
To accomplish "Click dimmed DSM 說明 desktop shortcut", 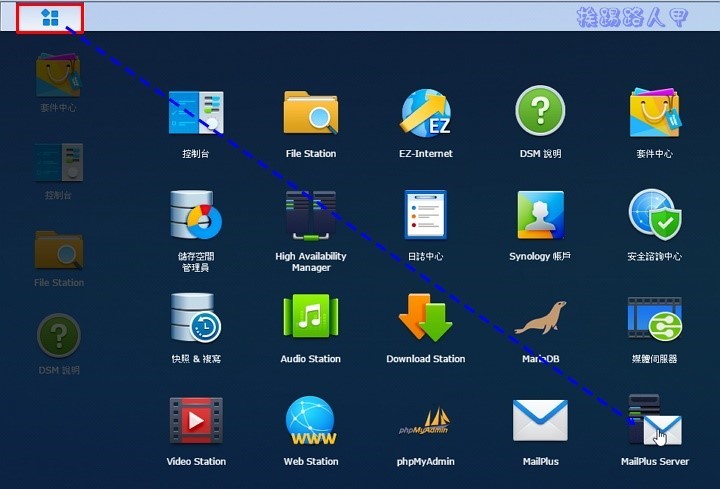I will pos(59,335).
